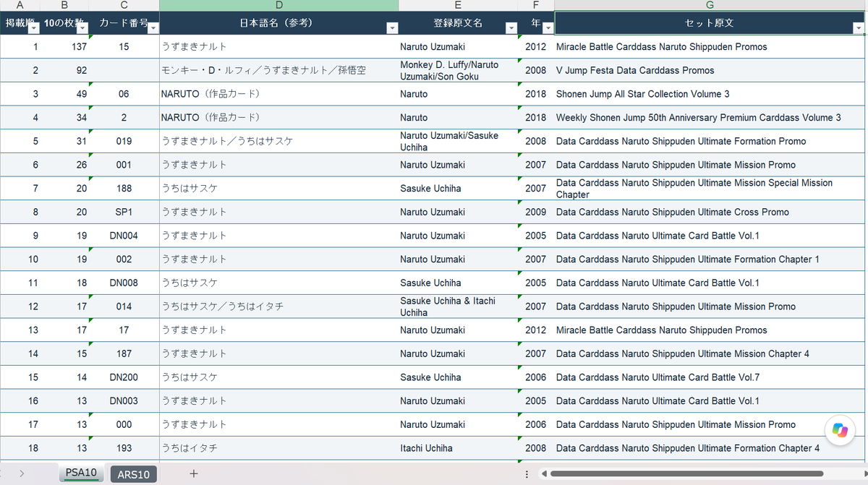
Task: Select the 'Shonen Jump All Star Collection Volume 3' cell
Action: click(710, 94)
